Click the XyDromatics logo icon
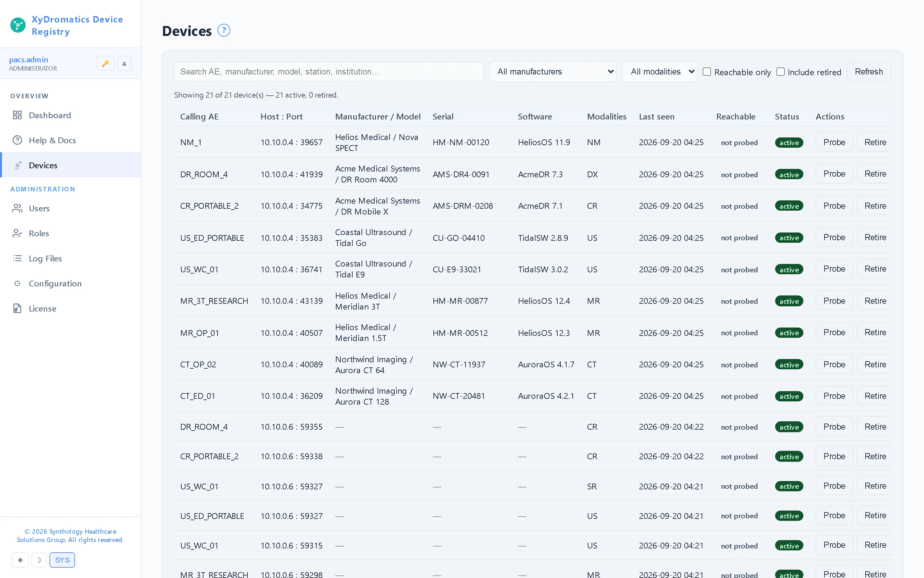The height and width of the screenshot is (578, 924). [x=18, y=25]
